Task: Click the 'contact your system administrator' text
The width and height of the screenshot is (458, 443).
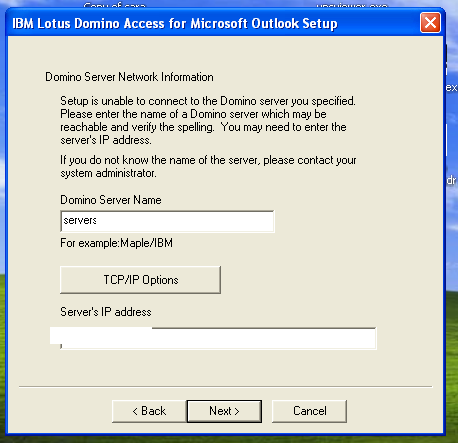Action: [x=208, y=167]
